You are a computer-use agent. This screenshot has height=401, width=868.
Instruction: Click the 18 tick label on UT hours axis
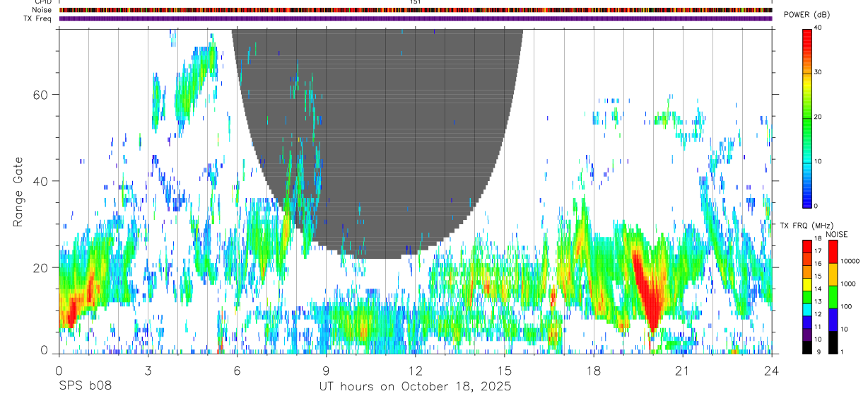coord(593,370)
